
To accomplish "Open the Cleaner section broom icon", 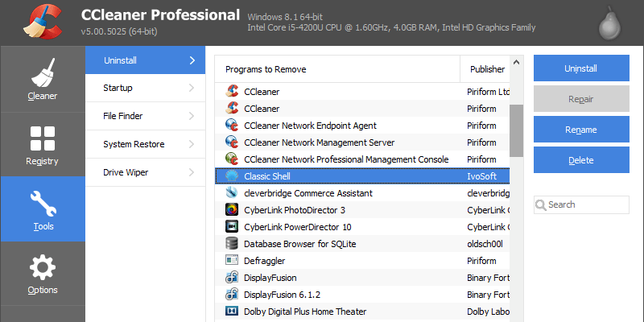I will pyautogui.click(x=43, y=72).
